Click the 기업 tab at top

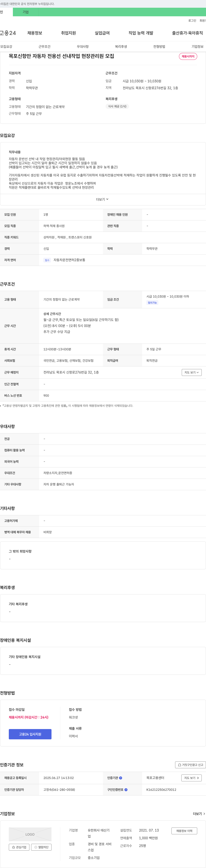coord(26,12)
